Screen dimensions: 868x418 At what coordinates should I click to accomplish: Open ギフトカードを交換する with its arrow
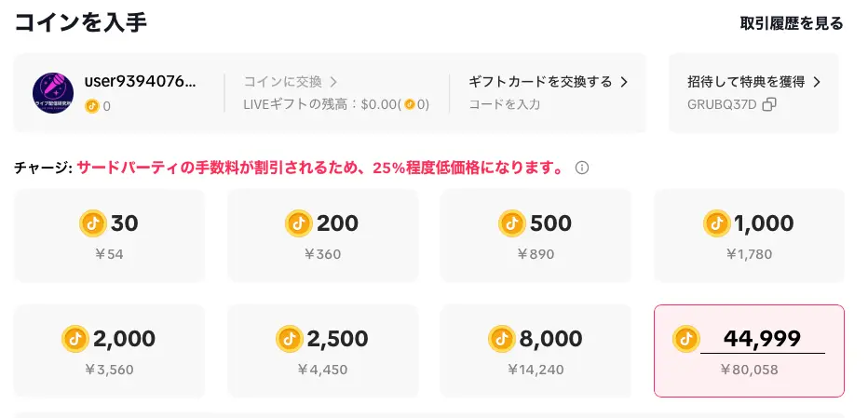(548, 82)
